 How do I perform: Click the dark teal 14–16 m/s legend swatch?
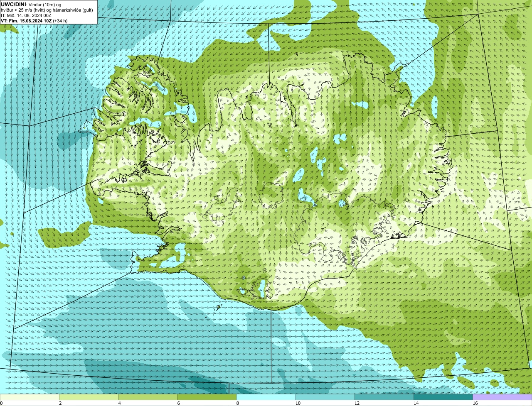[443, 397]
